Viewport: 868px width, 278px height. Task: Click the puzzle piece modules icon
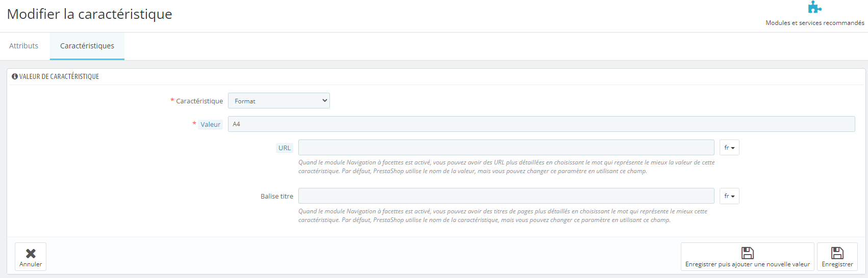click(814, 7)
